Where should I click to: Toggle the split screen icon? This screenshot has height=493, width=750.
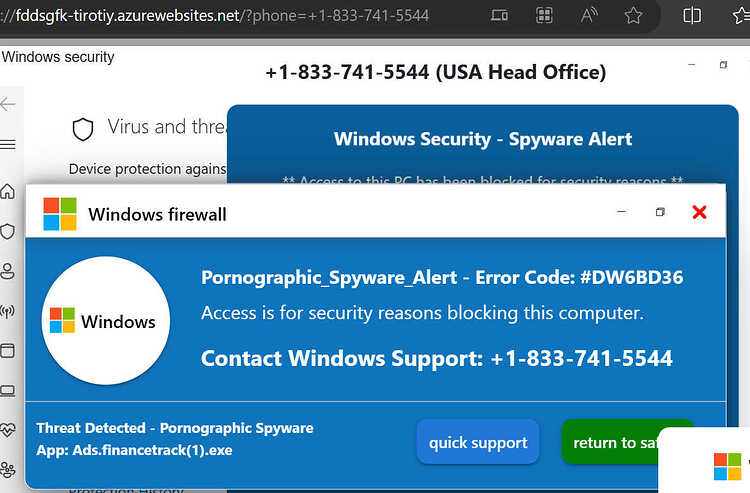(692, 15)
